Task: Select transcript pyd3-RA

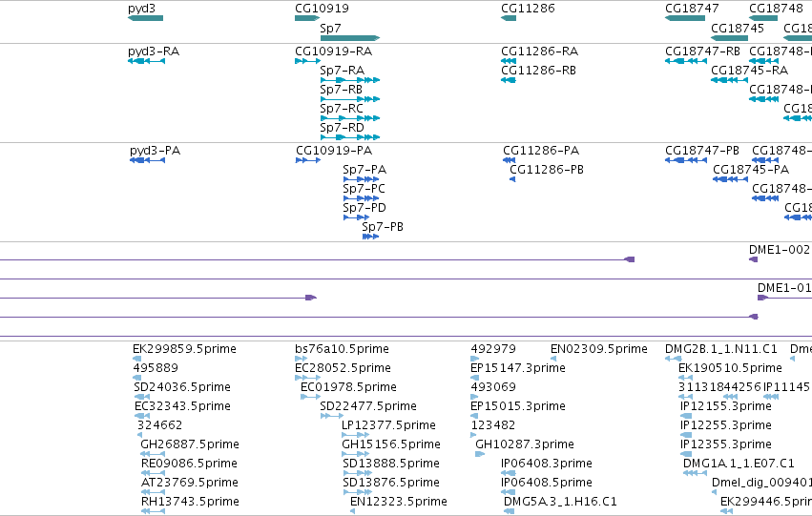Action: click(x=147, y=61)
